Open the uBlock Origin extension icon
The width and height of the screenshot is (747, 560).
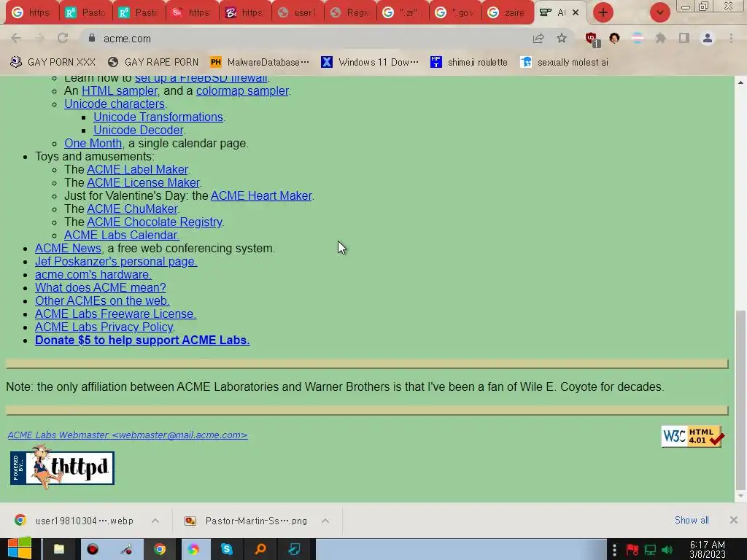pos(592,39)
